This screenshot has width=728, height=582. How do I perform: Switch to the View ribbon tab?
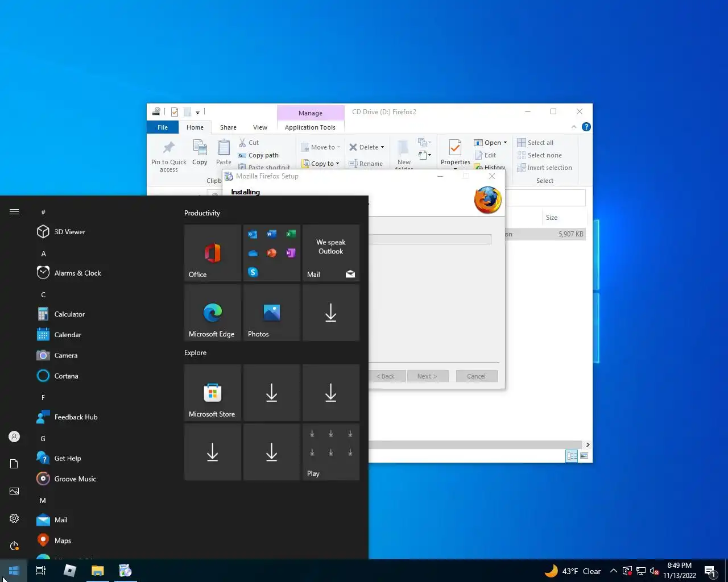260,127
